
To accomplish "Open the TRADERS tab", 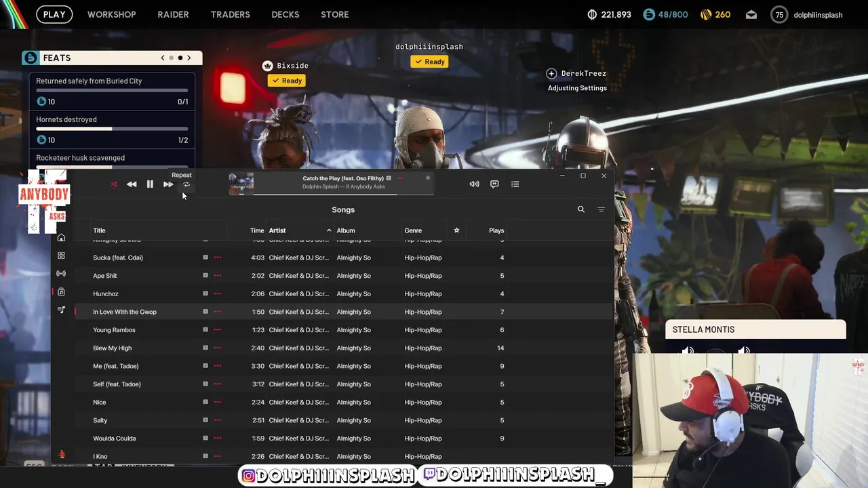I will pyautogui.click(x=230, y=14).
